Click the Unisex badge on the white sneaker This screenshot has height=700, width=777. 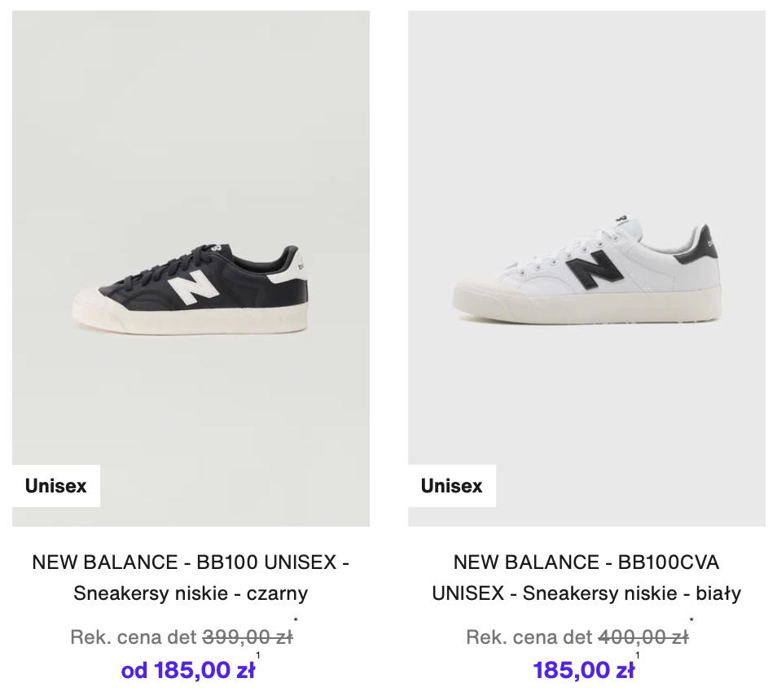[452, 486]
